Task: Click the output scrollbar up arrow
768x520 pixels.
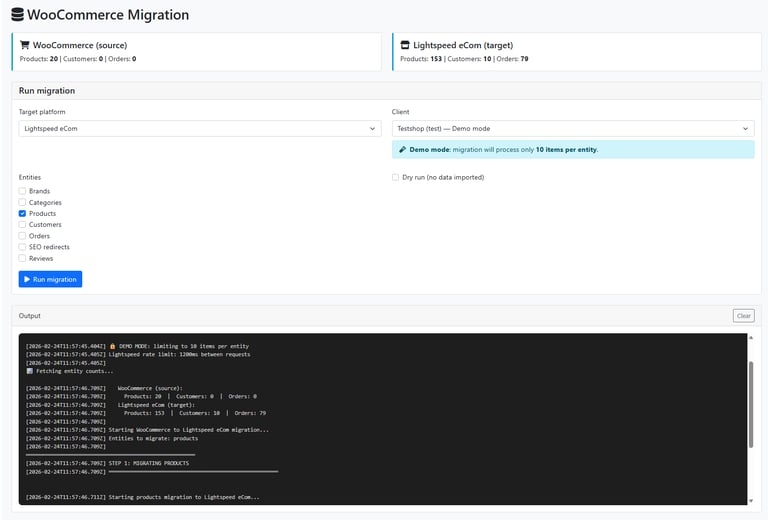Action: (x=752, y=338)
